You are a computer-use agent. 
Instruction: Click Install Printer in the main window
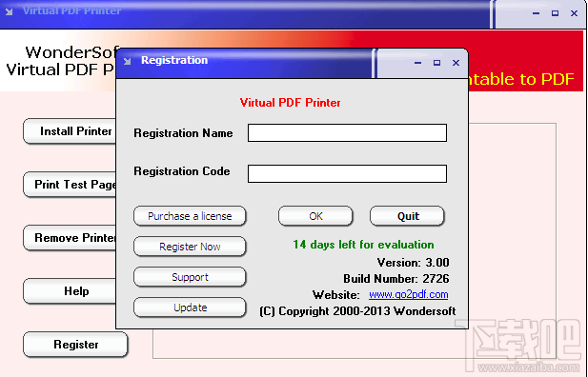tap(70, 131)
